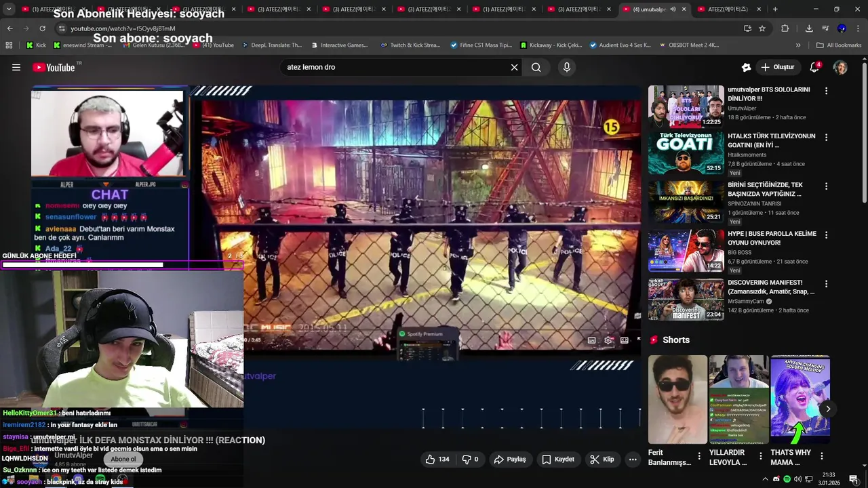Open the GOATI video thumbnail
Screen dimensions: 868x488
tap(686, 153)
